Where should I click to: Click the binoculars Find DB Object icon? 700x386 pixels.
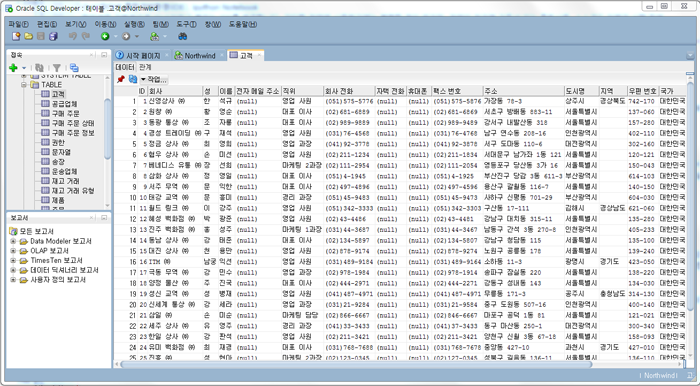click(x=182, y=37)
